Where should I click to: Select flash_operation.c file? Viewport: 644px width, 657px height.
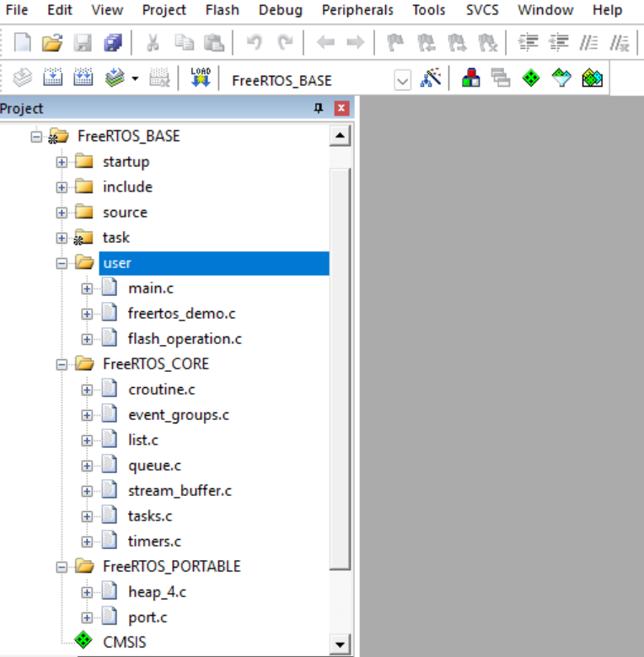(x=185, y=339)
